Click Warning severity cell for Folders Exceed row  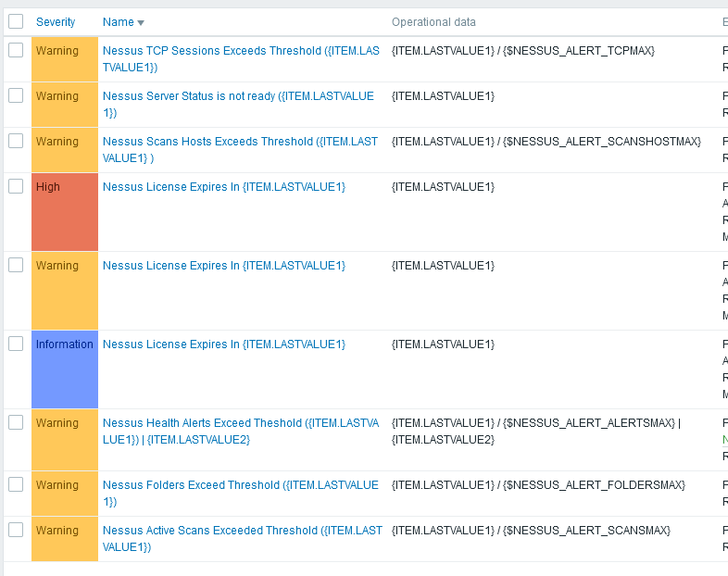click(65, 494)
